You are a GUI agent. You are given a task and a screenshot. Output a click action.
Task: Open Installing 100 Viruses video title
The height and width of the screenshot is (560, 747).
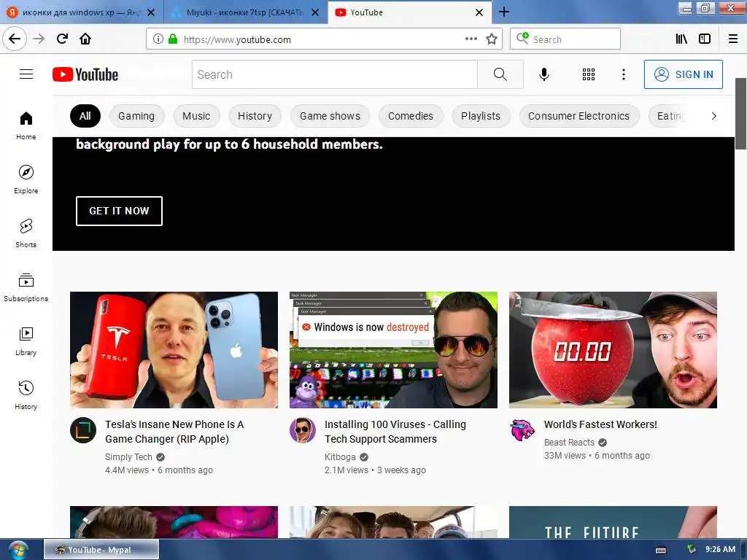click(x=395, y=432)
